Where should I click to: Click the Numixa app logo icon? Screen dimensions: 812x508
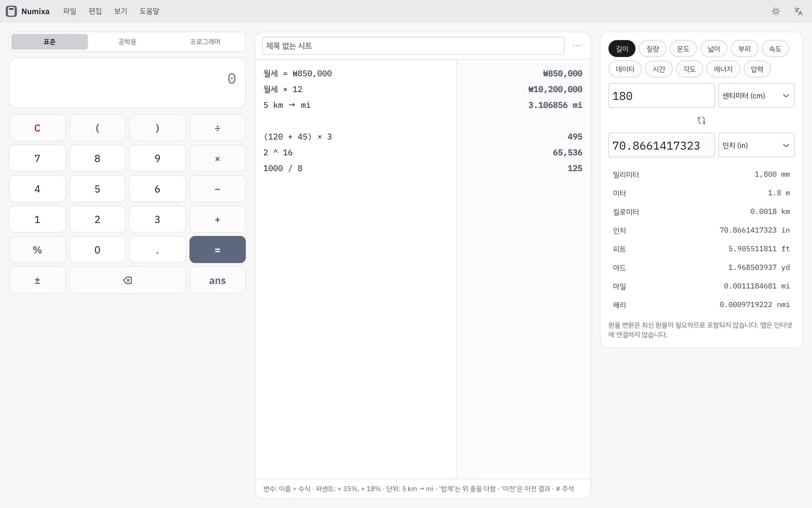tap(11, 11)
